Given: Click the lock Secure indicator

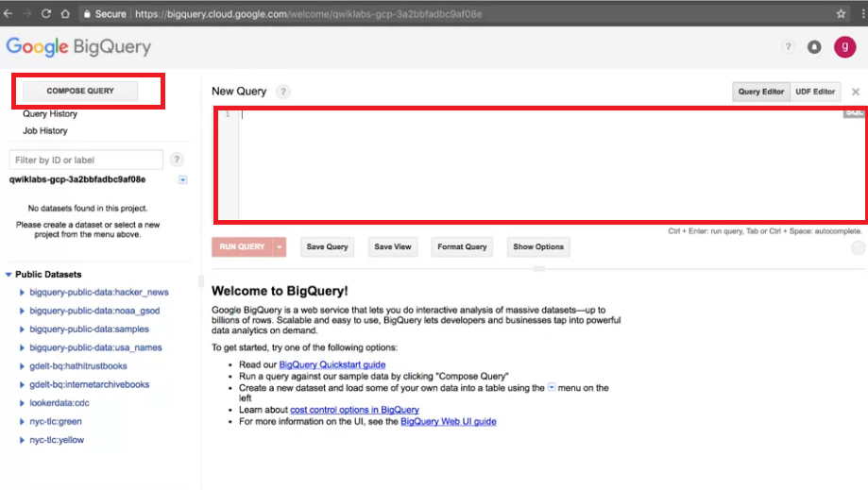Looking at the screenshot, I should (105, 14).
